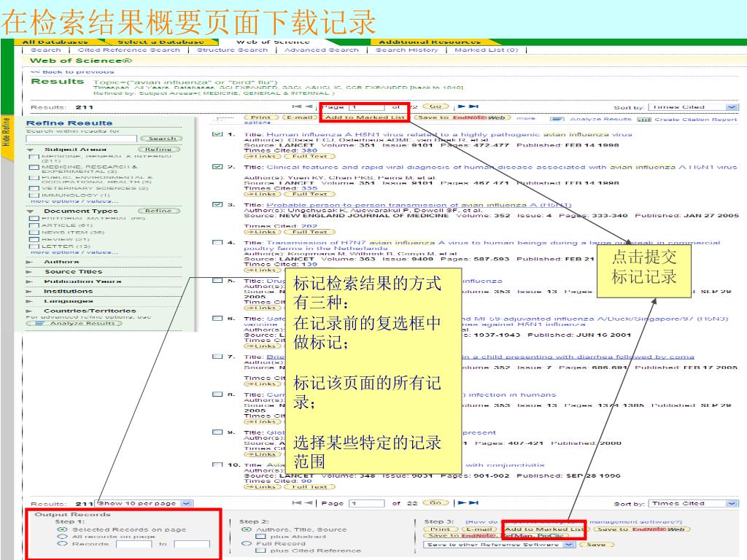Viewport: 747px width, 560px height.
Task: Select the Full Record output option
Action: click(x=247, y=543)
